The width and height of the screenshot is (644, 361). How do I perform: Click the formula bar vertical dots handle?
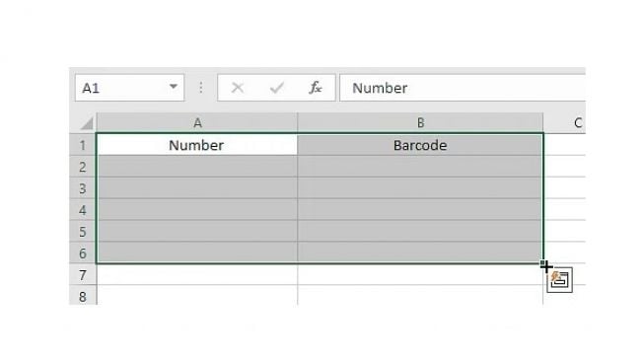pyautogui.click(x=201, y=88)
